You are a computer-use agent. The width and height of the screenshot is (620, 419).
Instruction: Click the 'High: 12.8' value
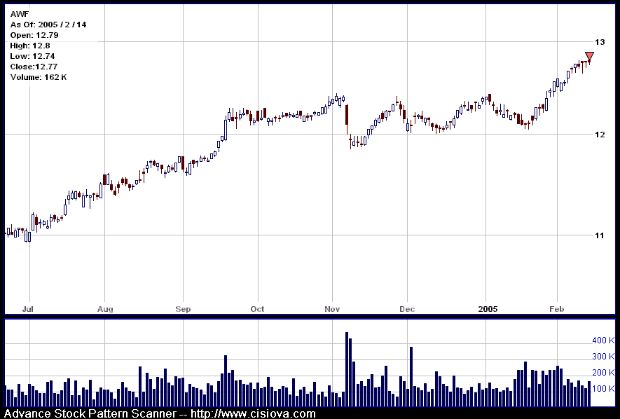[30, 46]
